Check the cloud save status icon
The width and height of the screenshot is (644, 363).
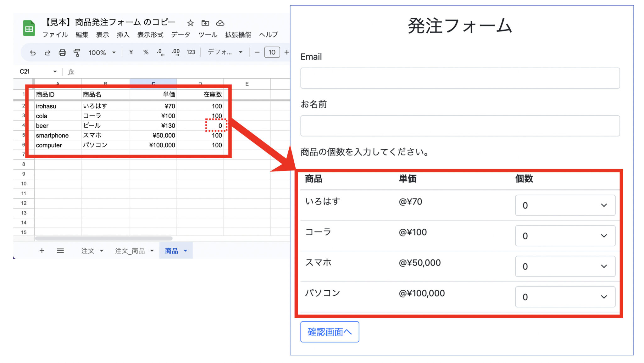(x=220, y=23)
